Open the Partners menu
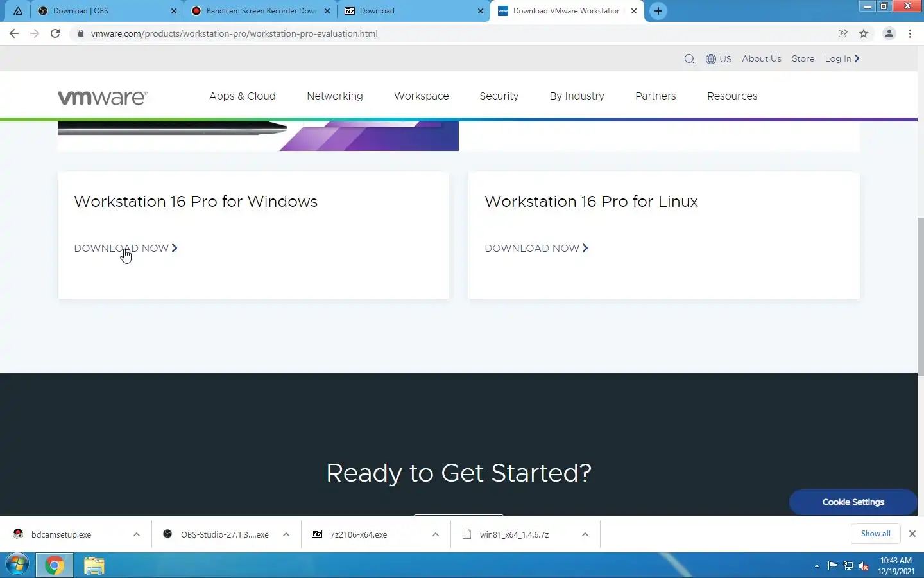The width and height of the screenshot is (924, 578). pos(656,96)
